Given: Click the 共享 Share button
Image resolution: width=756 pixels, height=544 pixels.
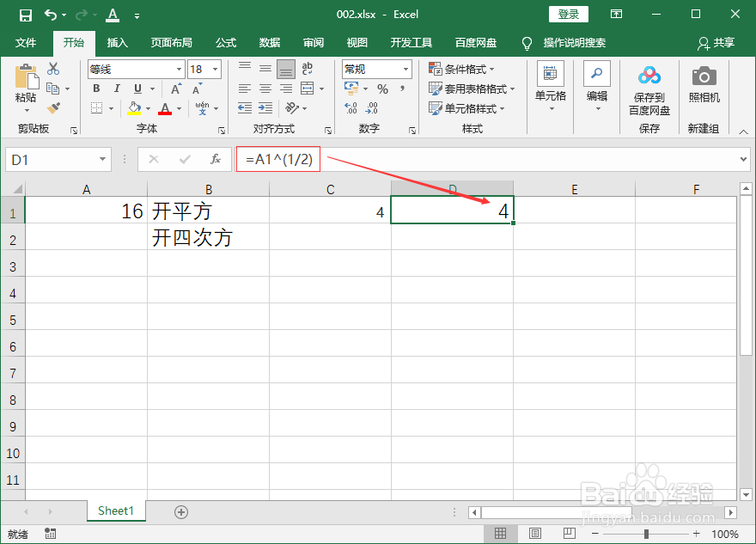Looking at the screenshot, I should click(716, 43).
